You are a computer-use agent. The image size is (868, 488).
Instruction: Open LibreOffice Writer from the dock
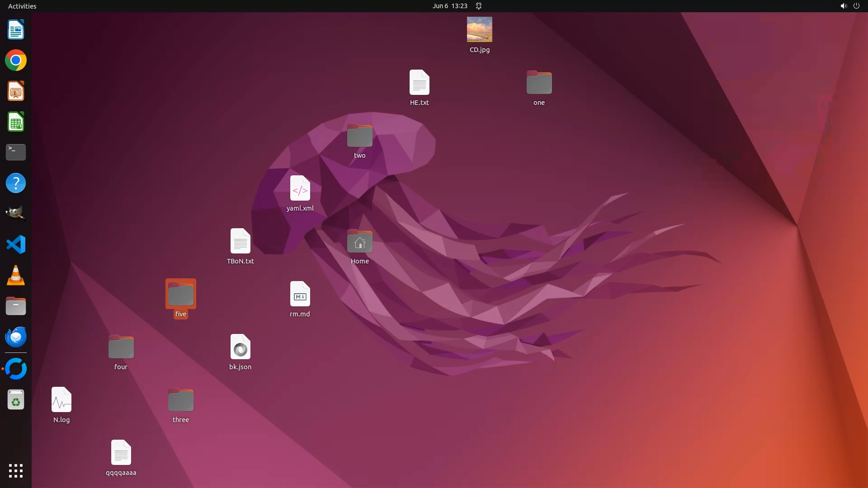16,30
